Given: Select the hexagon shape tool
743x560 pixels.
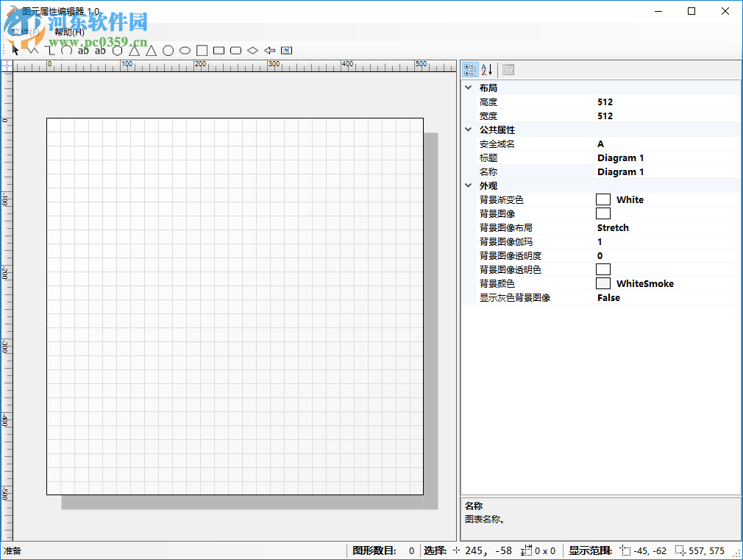Looking at the screenshot, I should (x=118, y=50).
